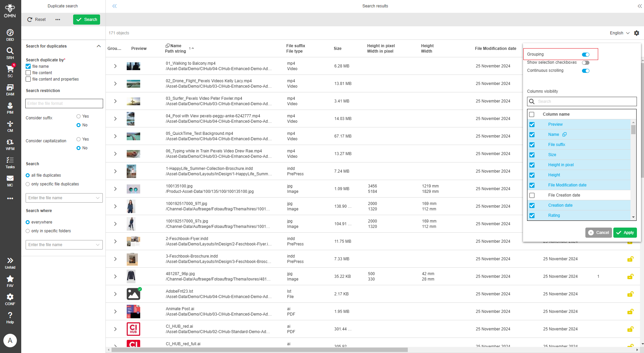This screenshot has height=353, width=644.
Task: Open the Reset menu in Duplicate search
Action: click(x=36, y=20)
